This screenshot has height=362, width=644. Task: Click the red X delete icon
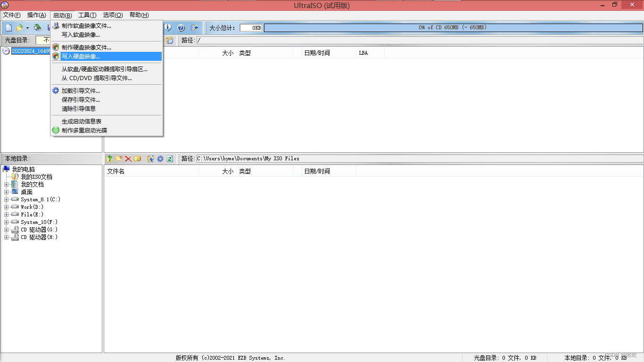[x=128, y=159]
